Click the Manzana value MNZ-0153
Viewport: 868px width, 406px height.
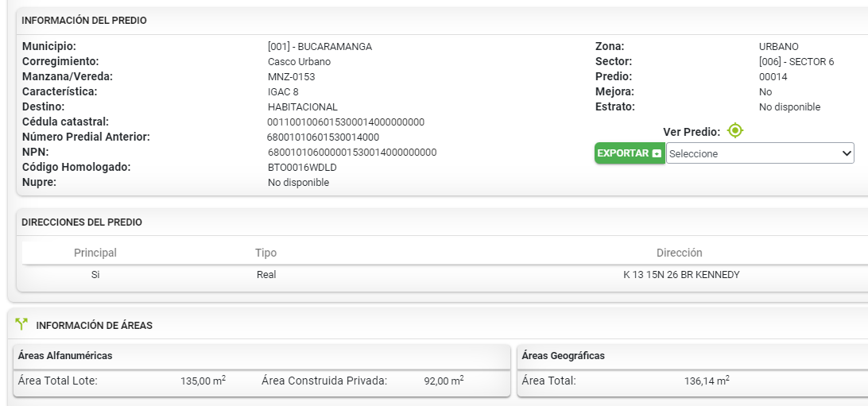tap(292, 77)
